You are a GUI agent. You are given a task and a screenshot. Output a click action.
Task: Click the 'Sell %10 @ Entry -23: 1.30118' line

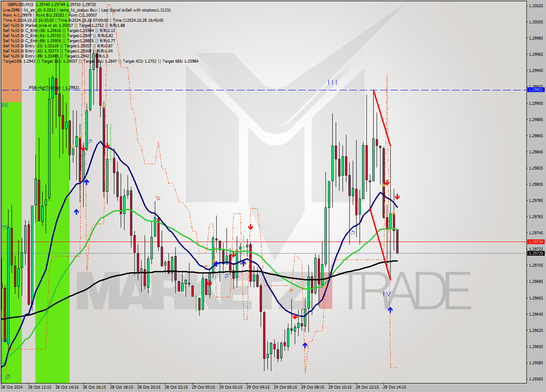point(58,46)
